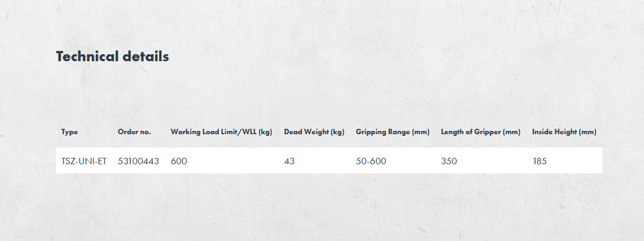Select the TSZ-UNI-ET type cell
Image resolution: width=644 pixels, height=241 pixels.
tap(84, 161)
